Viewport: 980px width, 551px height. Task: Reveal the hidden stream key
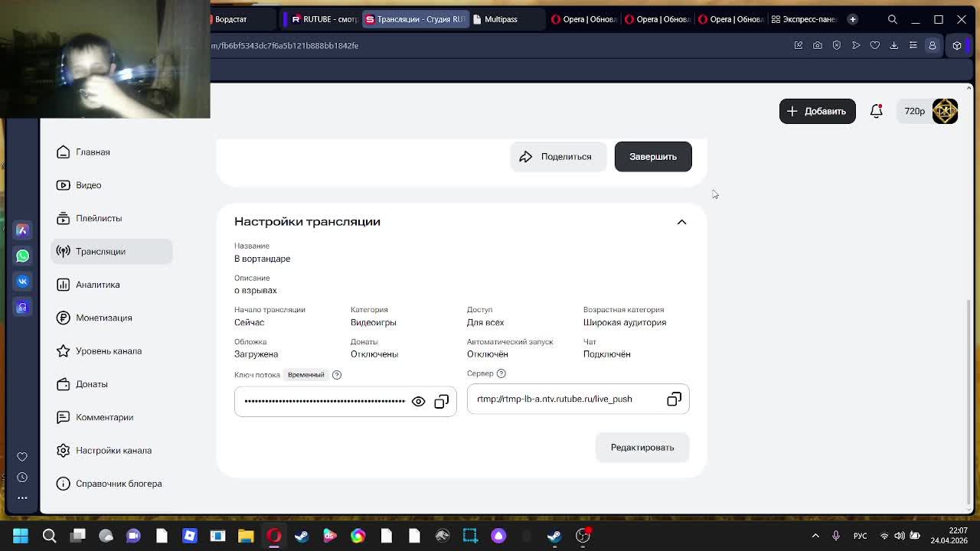418,402
